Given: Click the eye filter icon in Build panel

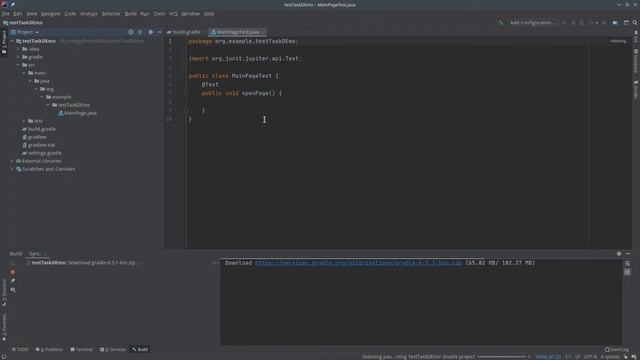Looking at the screenshot, I should coord(13,290).
